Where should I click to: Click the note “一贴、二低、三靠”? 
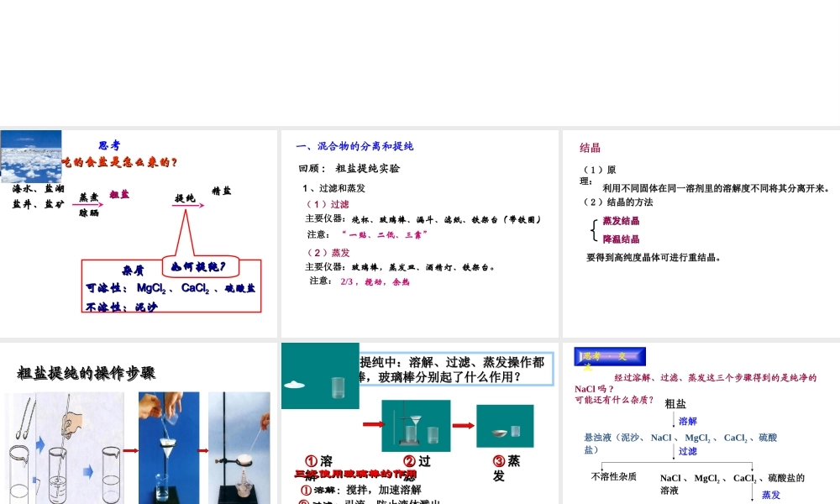[385, 234]
